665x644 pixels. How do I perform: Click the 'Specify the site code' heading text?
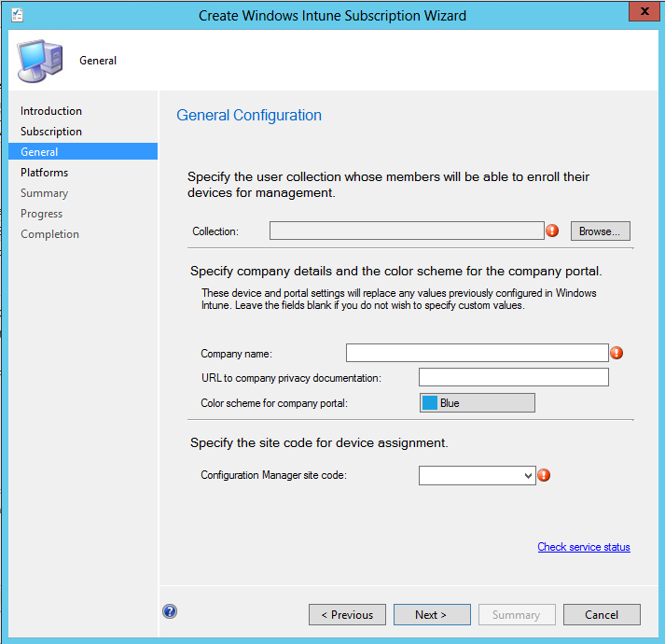(319, 442)
